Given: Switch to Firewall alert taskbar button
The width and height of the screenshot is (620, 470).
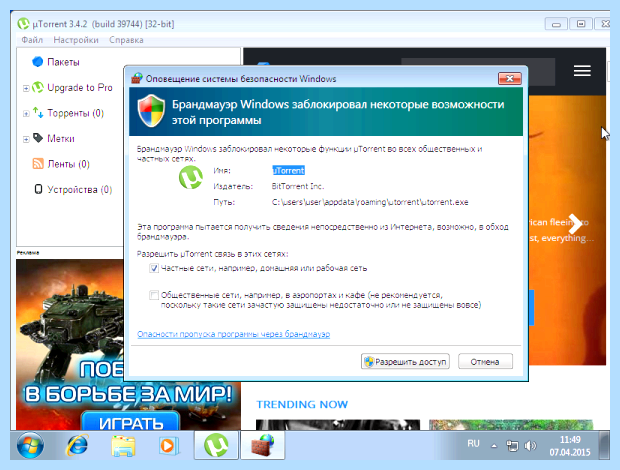Looking at the screenshot, I should (263, 445).
